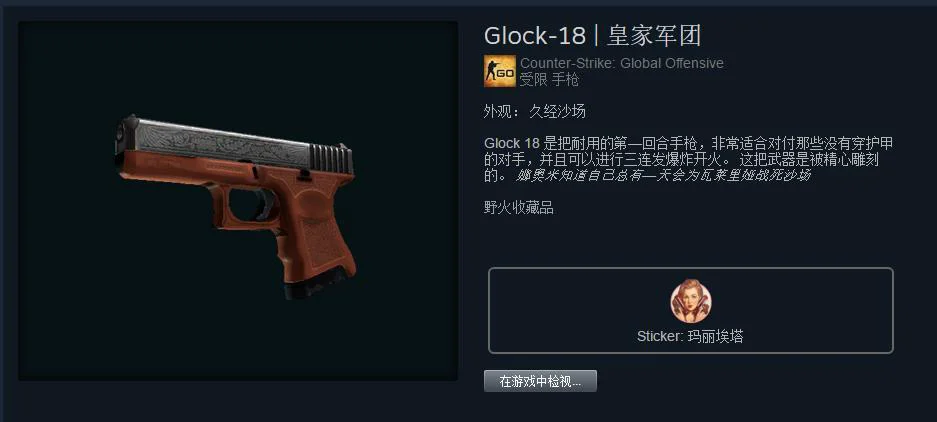
Task: Click the 玛丽埃塔 sticker portrait icon
Action: tap(691, 300)
